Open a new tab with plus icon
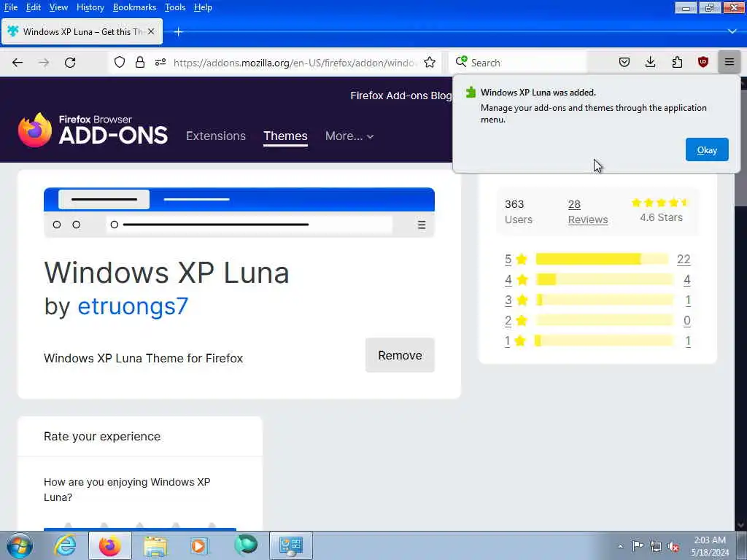The height and width of the screenshot is (560, 747). [x=178, y=32]
